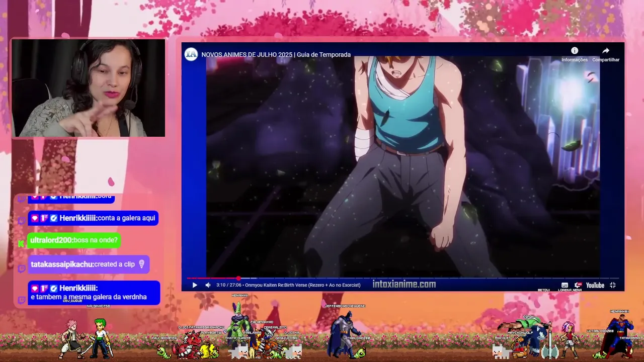This screenshot has width=644, height=362.
Task: Click the username 'ultralord200' in chat
Action: click(x=51, y=240)
